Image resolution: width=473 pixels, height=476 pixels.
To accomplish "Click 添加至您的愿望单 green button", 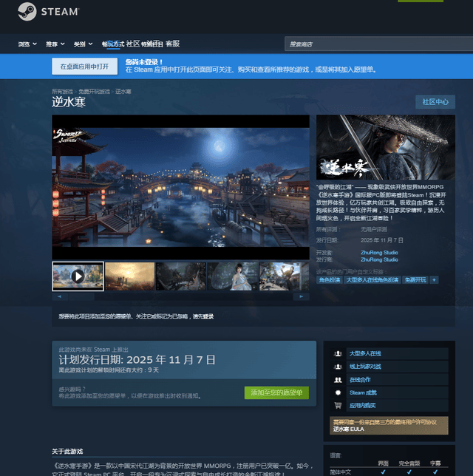I will coord(276,392).
